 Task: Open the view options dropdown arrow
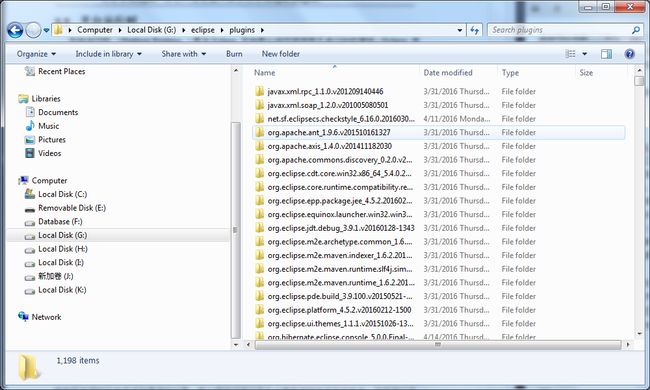coord(585,54)
